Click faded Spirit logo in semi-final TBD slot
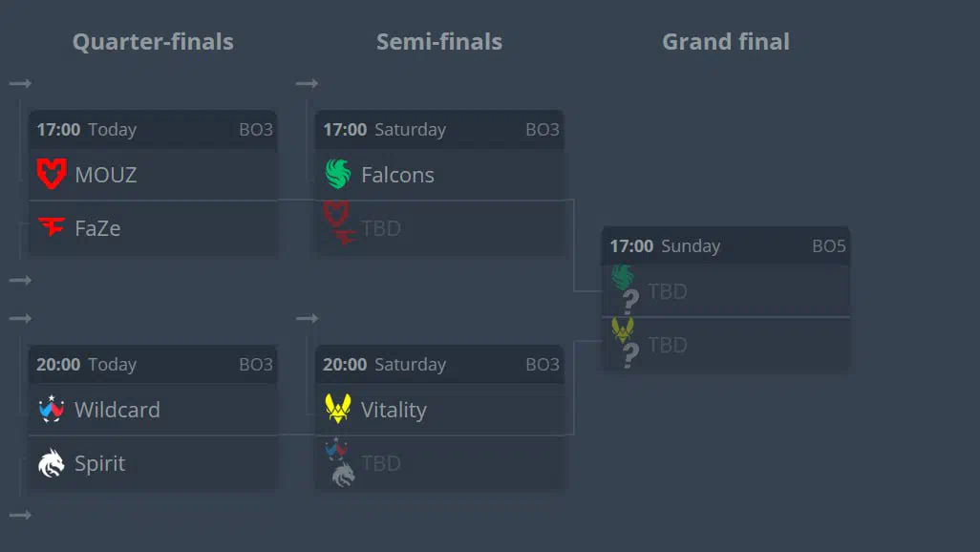The width and height of the screenshot is (980, 552). point(343,475)
